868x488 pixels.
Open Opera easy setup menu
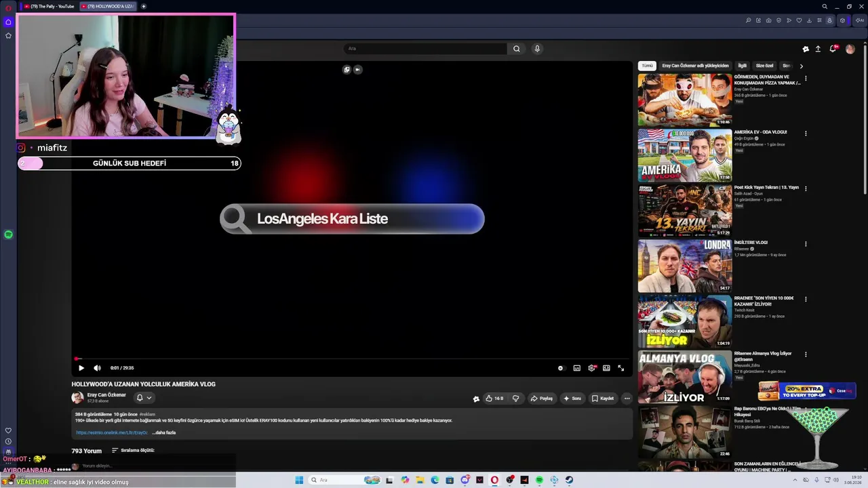(819, 20)
